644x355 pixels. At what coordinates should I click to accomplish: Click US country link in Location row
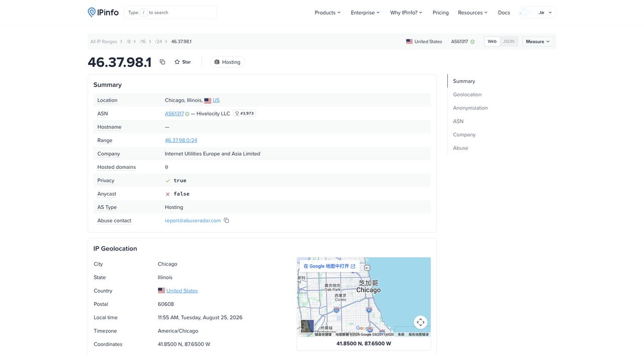coord(216,100)
